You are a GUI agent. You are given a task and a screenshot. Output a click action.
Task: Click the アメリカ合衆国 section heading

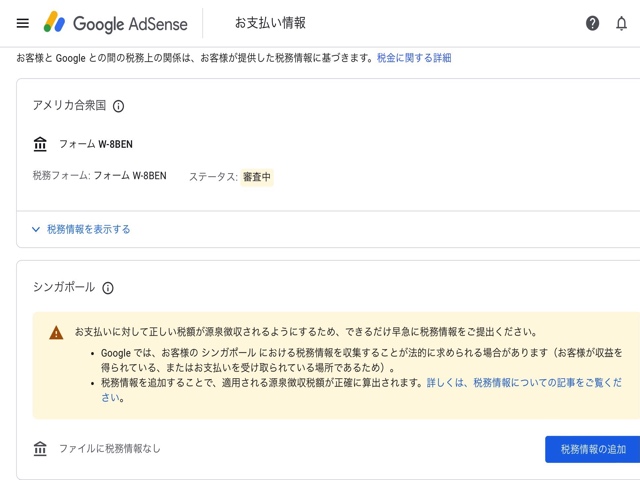click(x=69, y=106)
